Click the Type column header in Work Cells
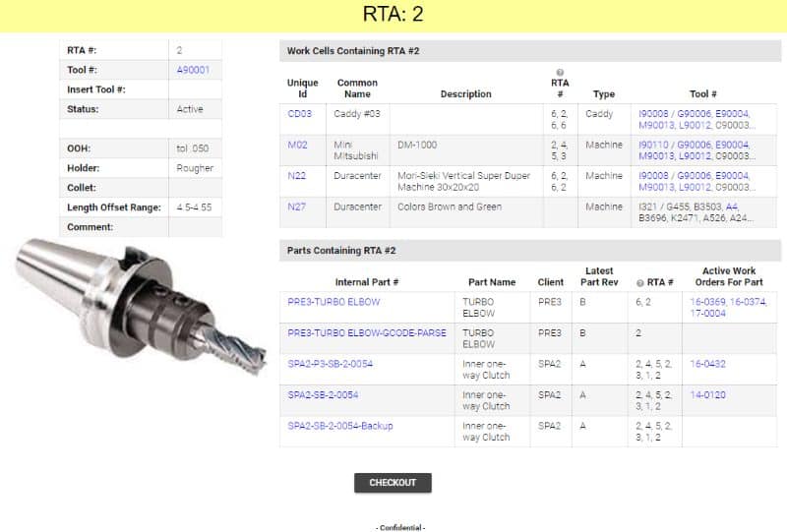 click(604, 93)
